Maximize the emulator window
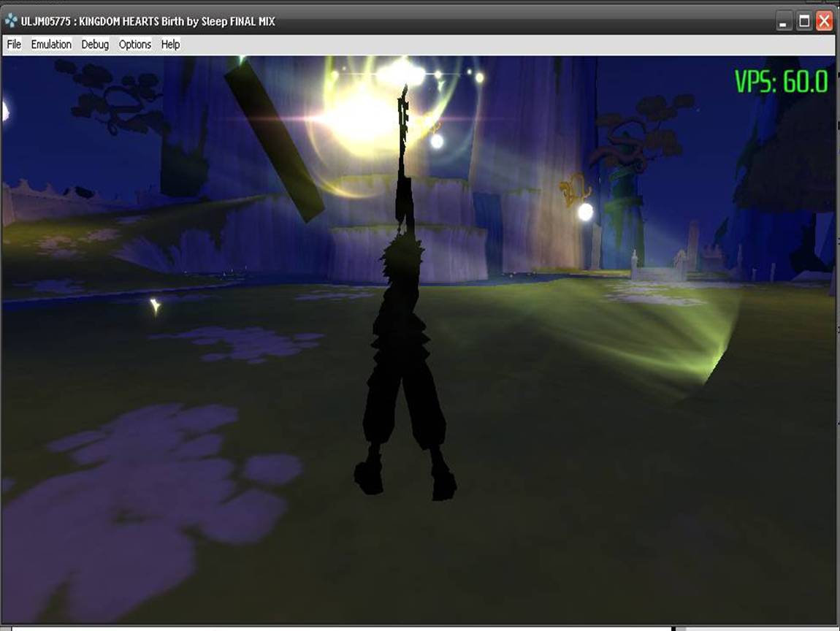Screen dimensions: 840x631 click(804, 21)
